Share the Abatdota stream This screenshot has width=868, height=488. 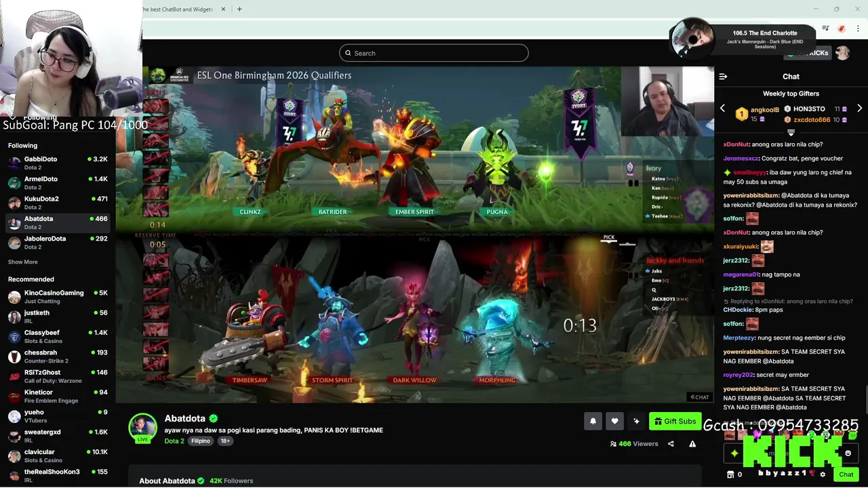(x=671, y=444)
